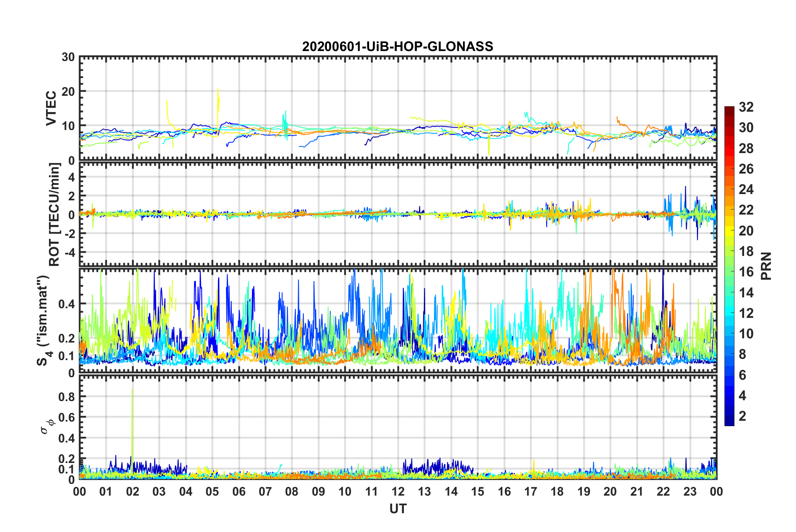Click colorbar tick label 28
This screenshot has height=532, width=796.
point(746,148)
